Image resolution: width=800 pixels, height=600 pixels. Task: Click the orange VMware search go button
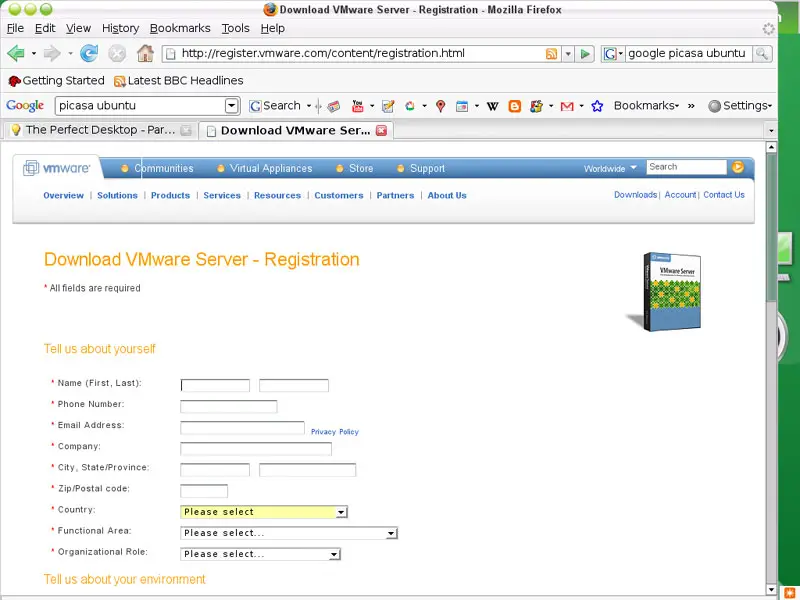pos(738,167)
